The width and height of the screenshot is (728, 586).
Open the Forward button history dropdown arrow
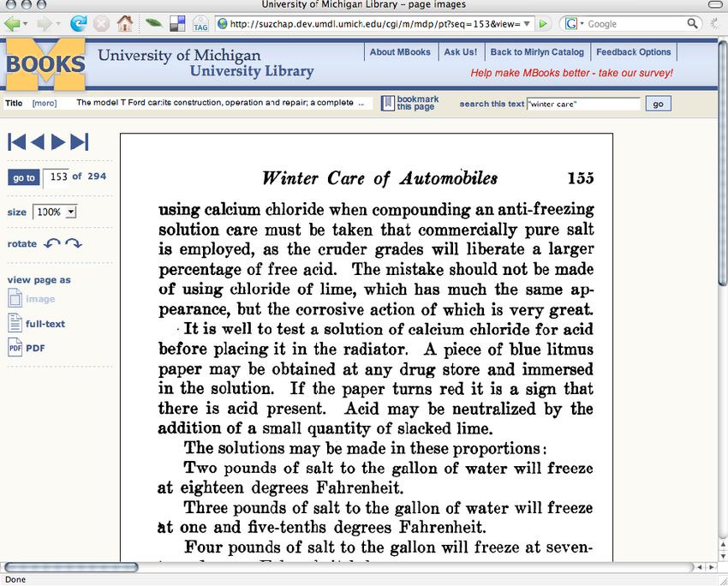point(58,23)
